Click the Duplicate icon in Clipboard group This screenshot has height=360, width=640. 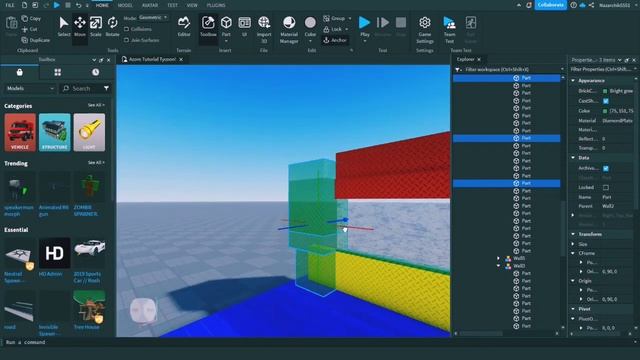coord(25,40)
